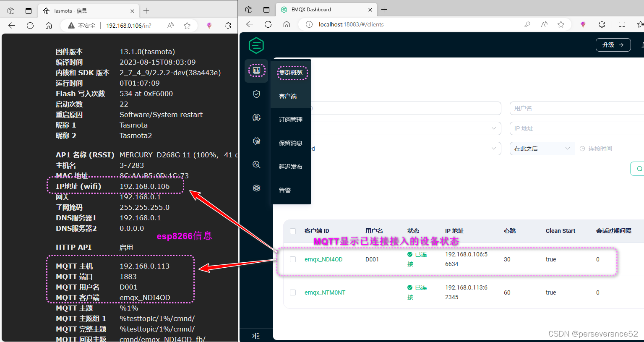This screenshot has width=644, height=342.
Task: Click the site info icon beside localhost URL
Action: pyautogui.click(x=309, y=24)
